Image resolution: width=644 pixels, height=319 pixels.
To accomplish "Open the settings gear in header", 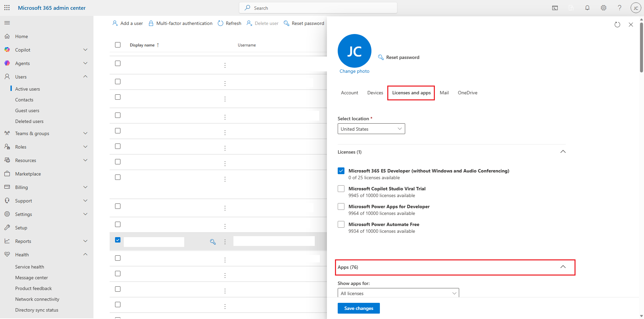I will (x=604, y=8).
